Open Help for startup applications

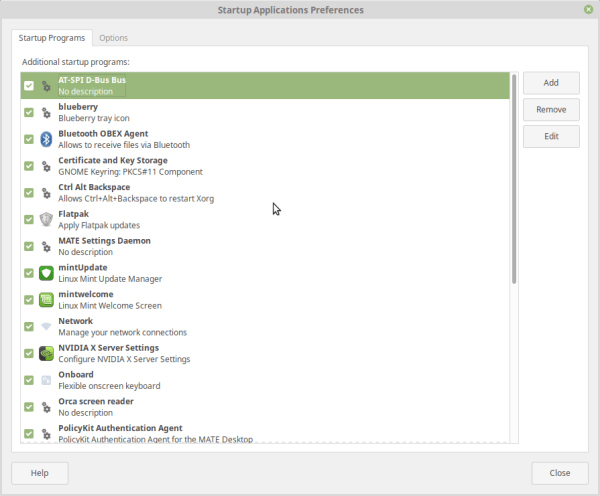pos(40,473)
